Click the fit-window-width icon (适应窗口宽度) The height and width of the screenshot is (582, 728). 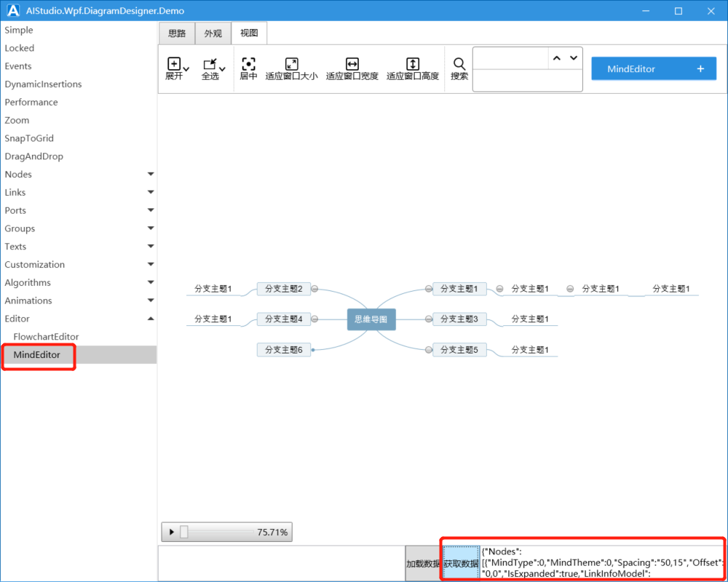click(x=352, y=64)
